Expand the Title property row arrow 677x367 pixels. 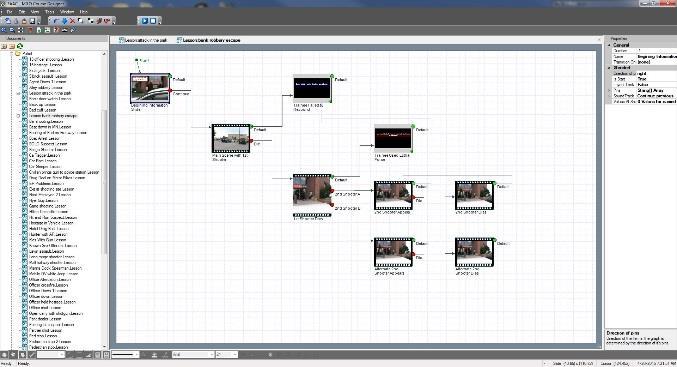pos(609,90)
